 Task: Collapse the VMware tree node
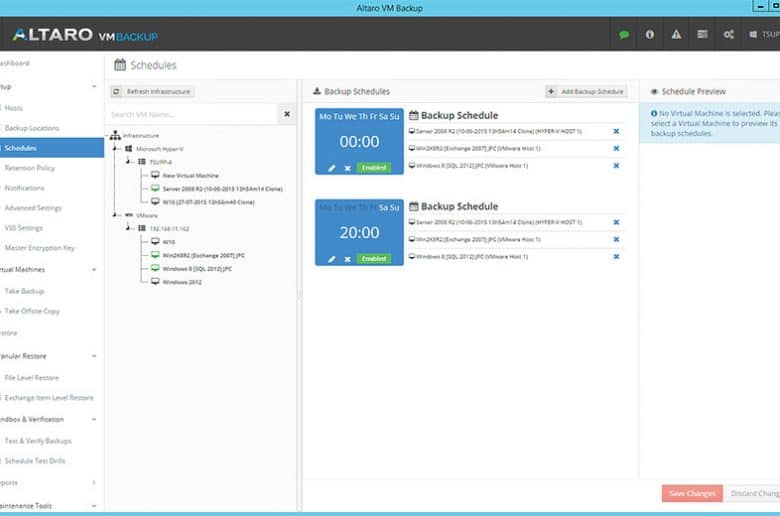114,215
